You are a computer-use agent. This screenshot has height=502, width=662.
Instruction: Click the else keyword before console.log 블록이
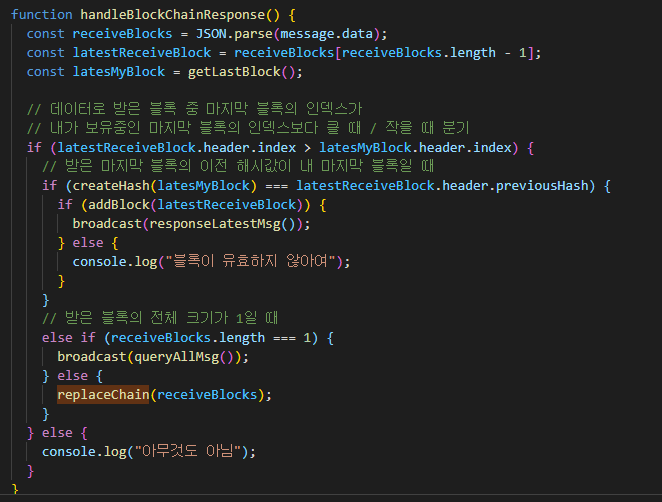(x=88, y=243)
